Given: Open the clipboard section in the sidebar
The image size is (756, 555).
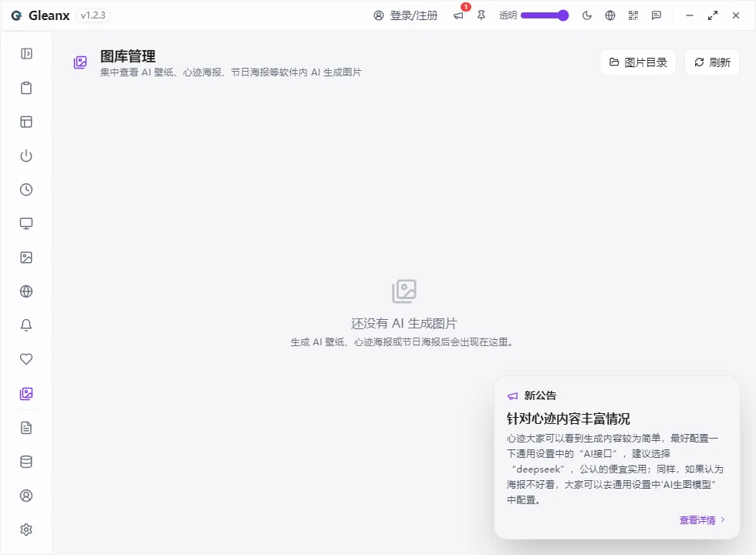Looking at the screenshot, I should pyautogui.click(x=26, y=88).
